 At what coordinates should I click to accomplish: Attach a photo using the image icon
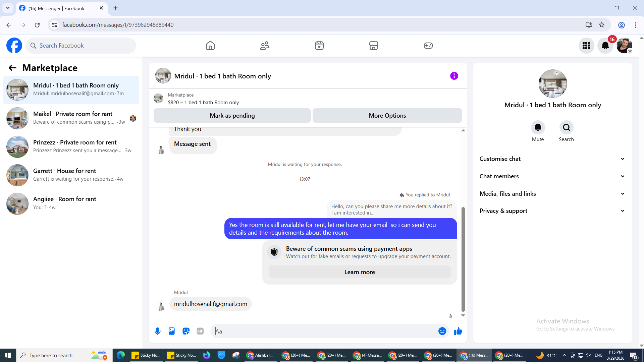[x=172, y=331]
